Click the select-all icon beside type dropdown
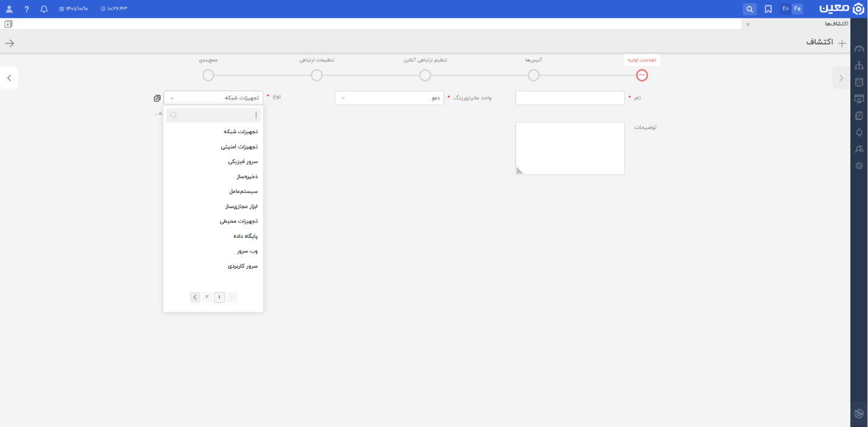Screen dimensions: 868x427 [x=157, y=98]
